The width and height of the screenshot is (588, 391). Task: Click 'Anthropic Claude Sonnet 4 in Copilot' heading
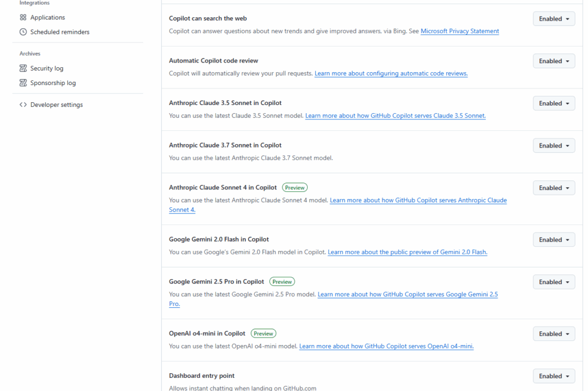click(223, 188)
